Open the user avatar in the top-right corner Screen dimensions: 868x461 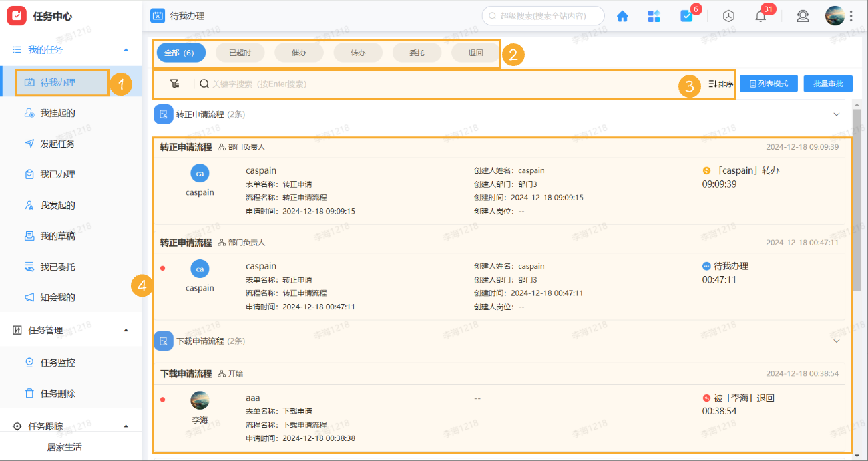[835, 15]
